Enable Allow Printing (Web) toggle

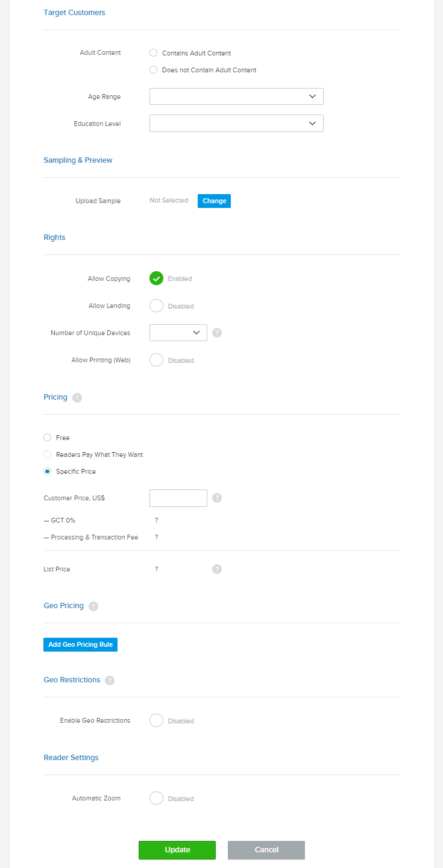156,360
